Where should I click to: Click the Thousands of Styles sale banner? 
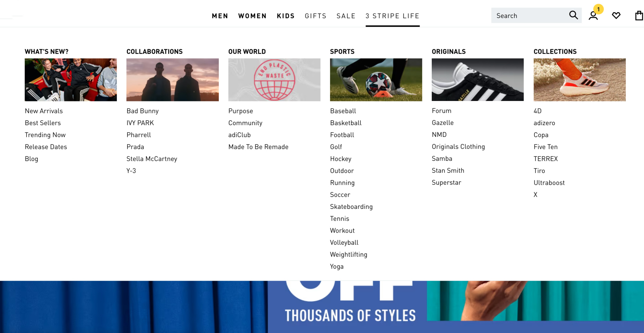click(x=350, y=307)
